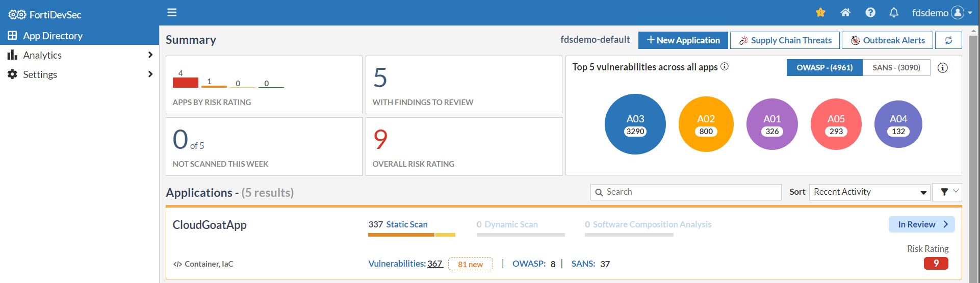Image resolution: width=980 pixels, height=283 pixels.
Task: Click the App Directory grid icon
Action: click(12, 35)
